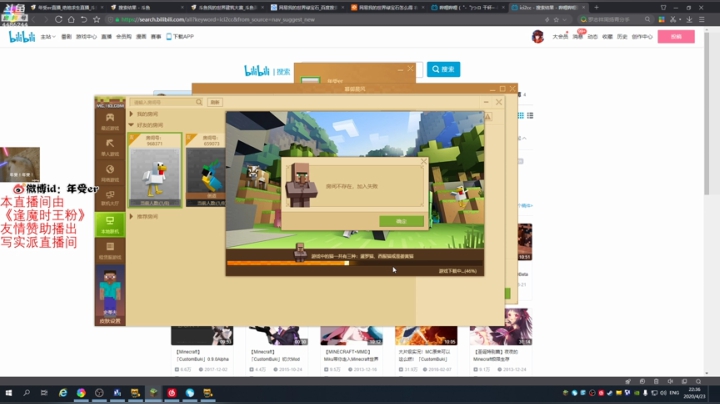Image resolution: width=720 pixels, height=404 pixels.
Task: Open the game controller sidebar icon
Action: point(110,121)
